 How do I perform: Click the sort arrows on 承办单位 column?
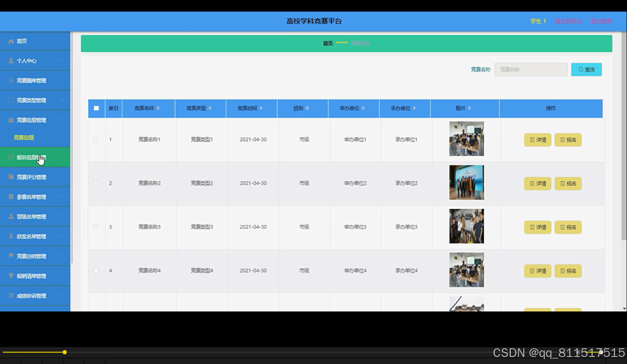pyautogui.click(x=414, y=108)
